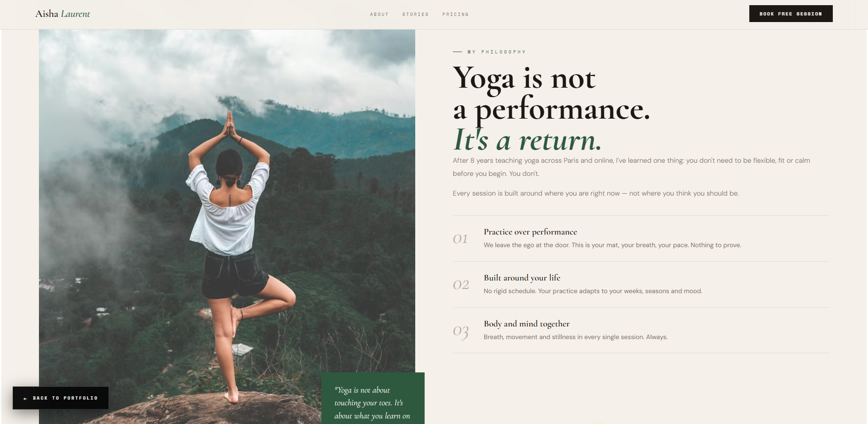Click the My Philosophy label
This screenshot has height=424, width=868.
pyautogui.click(x=496, y=52)
